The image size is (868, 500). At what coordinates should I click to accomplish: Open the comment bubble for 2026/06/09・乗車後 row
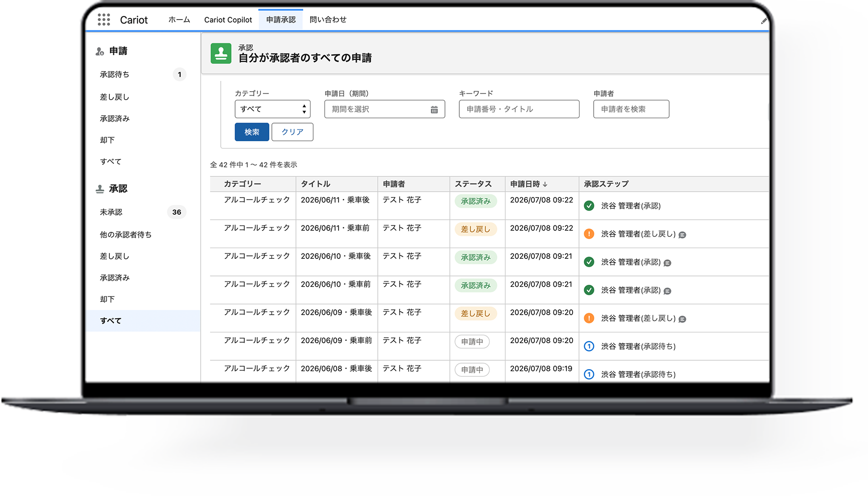[682, 319]
